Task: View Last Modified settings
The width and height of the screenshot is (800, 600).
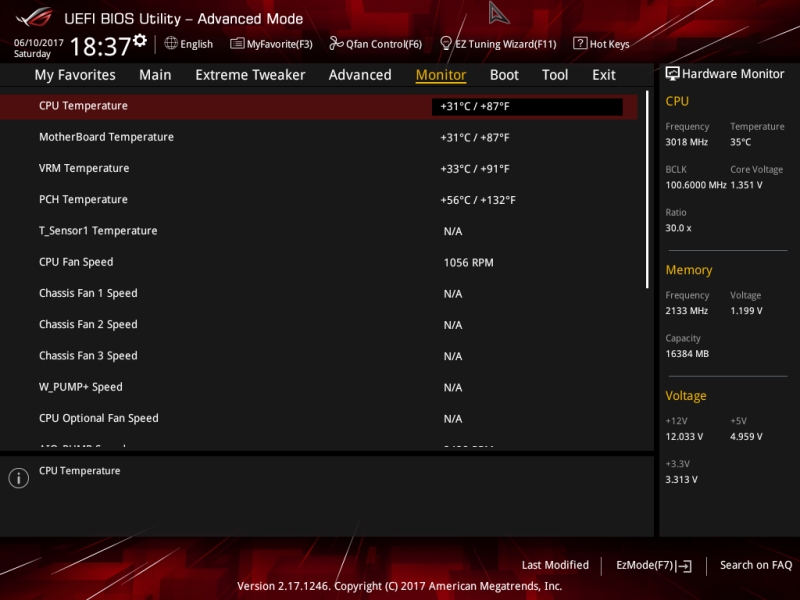Action: coord(555,565)
